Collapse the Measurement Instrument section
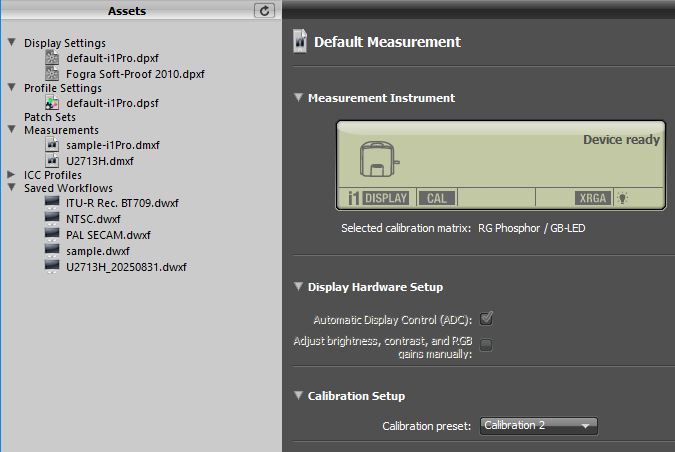Viewport: 675px width, 452px height. pos(298,98)
